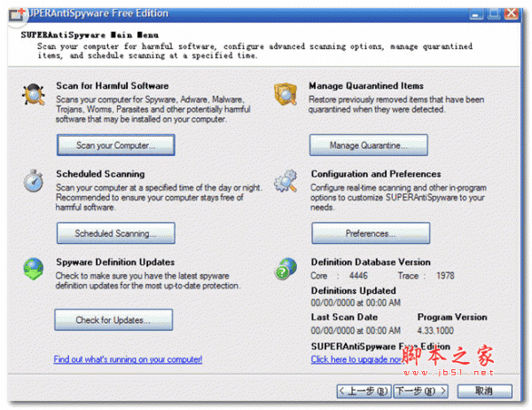Select the Configuration and Preferences heading
Screen dimensions: 532x410
[x=376, y=174]
